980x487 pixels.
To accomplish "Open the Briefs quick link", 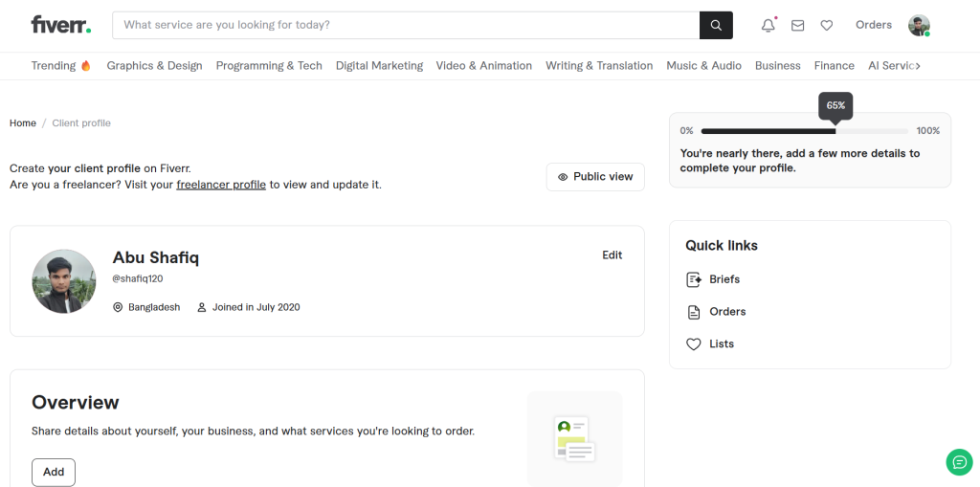I will [724, 279].
